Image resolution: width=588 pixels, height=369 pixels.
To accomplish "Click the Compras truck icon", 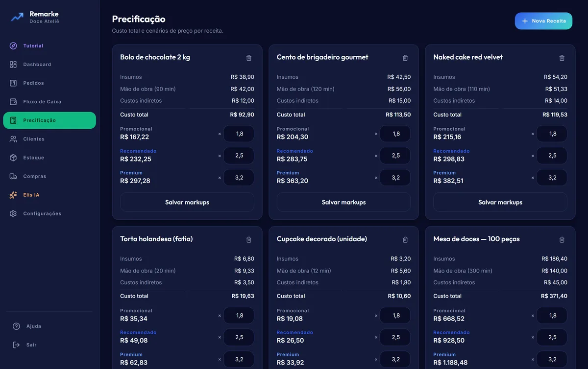I will (13, 176).
